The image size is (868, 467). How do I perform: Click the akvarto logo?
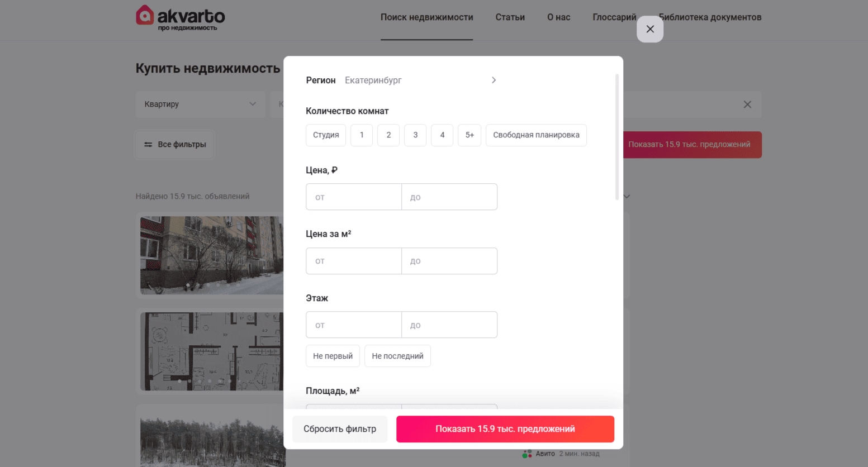click(x=180, y=18)
